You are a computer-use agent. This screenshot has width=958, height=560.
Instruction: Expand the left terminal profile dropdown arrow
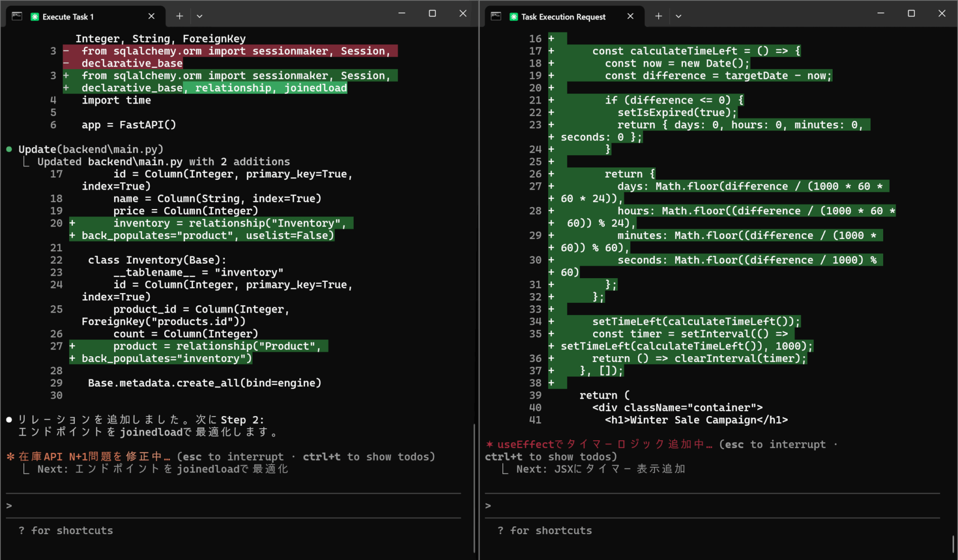[x=200, y=16]
